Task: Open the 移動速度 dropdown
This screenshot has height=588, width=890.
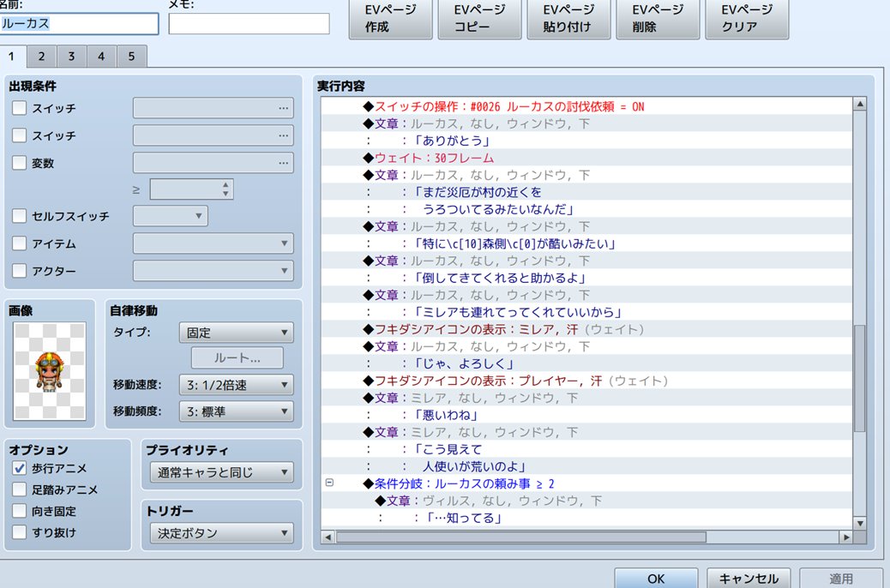Action: click(x=236, y=385)
